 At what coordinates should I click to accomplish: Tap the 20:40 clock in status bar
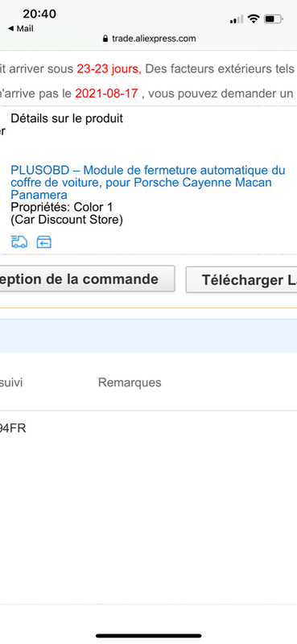39,14
